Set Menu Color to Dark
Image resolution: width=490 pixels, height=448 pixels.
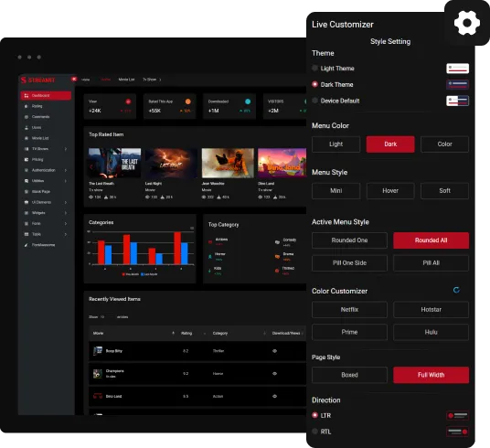[x=390, y=144]
